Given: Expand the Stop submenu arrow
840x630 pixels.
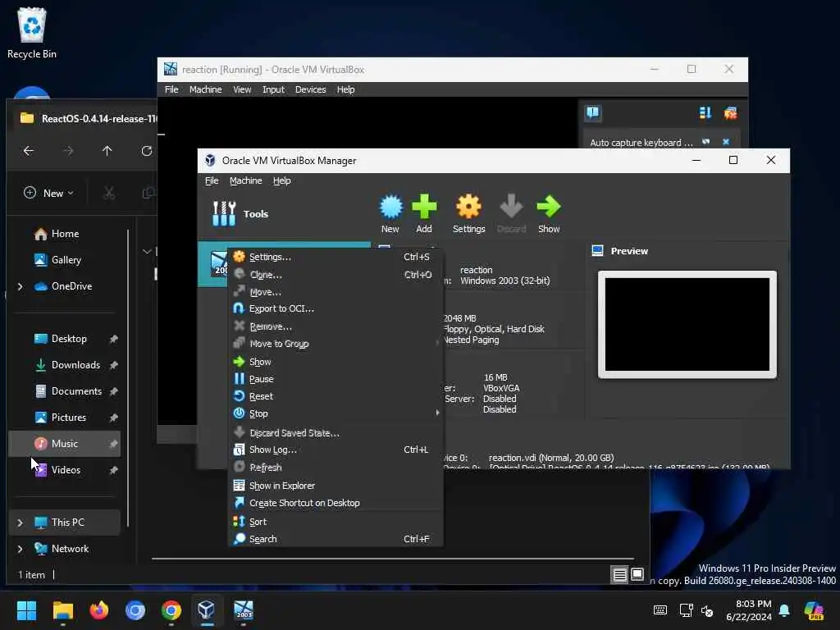Looking at the screenshot, I should 437,413.
